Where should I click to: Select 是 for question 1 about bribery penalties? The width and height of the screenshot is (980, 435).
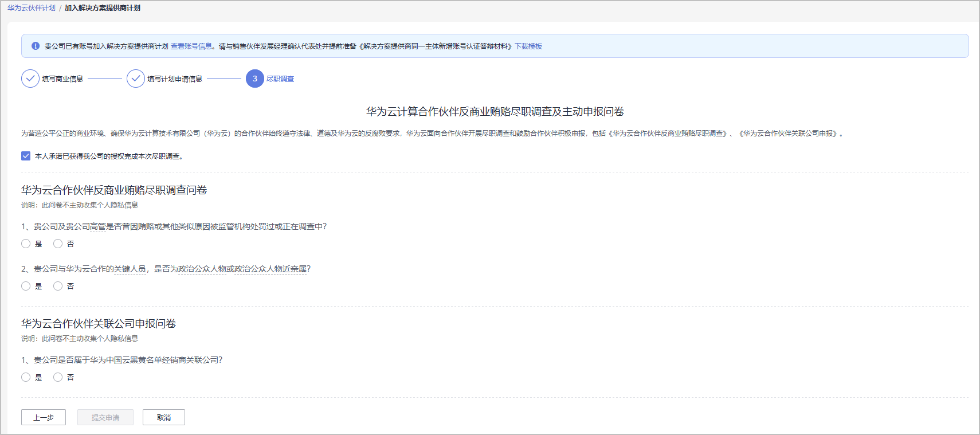coord(26,244)
